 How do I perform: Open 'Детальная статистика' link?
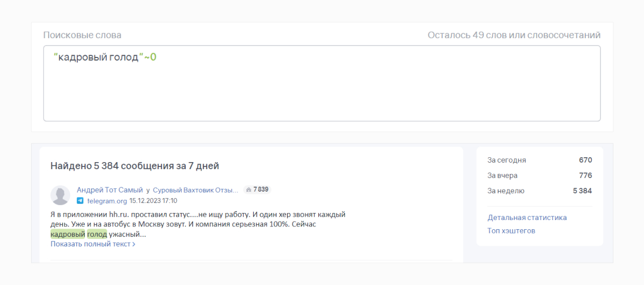(527, 217)
